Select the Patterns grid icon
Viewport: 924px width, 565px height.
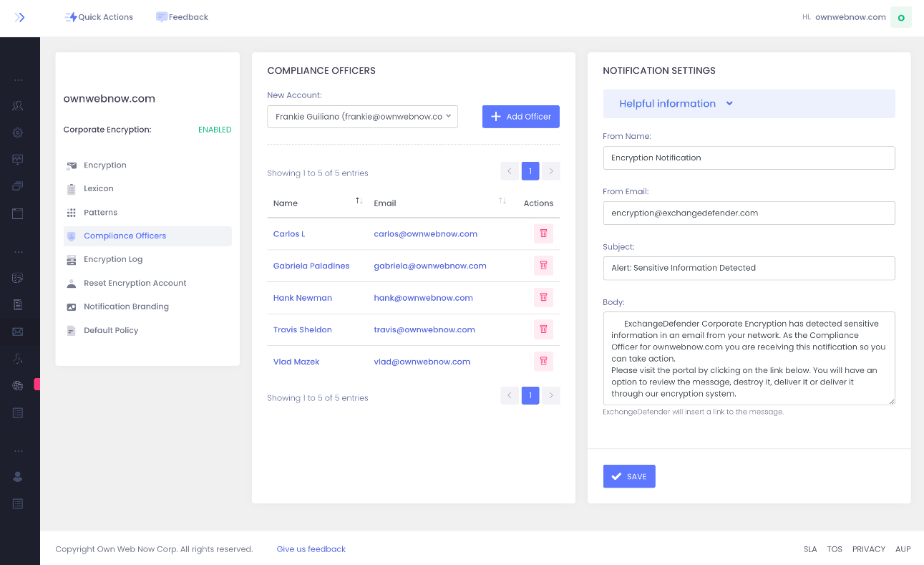[x=72, y=212]
